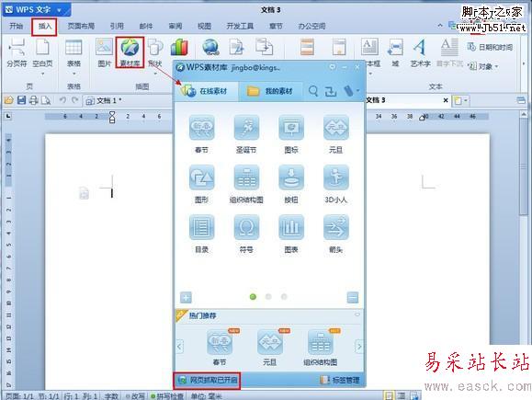
Task: Expand the 对象 dropdown arrow
Action: [x=497, y=66]
